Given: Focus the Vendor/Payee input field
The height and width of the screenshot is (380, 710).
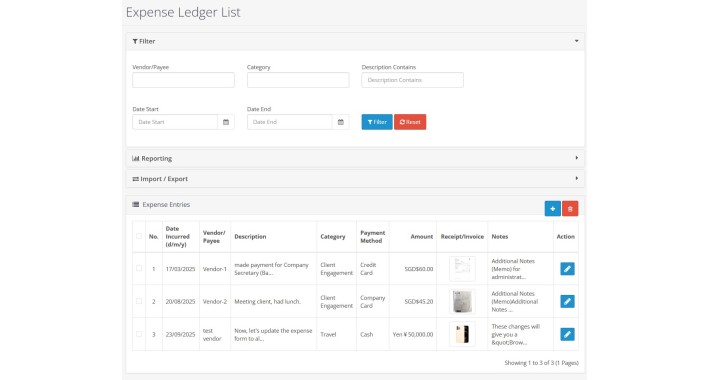Looking at the screenshot, I should (x=183, y=80).
